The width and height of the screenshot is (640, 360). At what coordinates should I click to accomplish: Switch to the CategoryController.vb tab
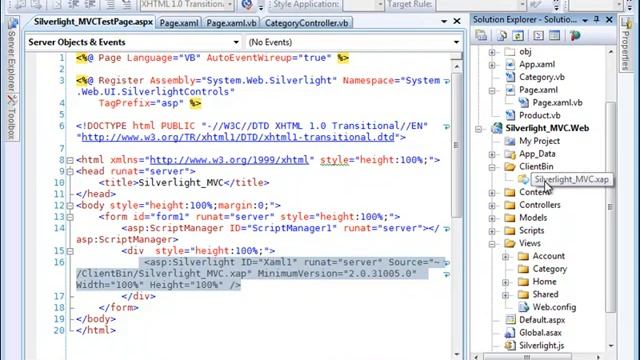[x=307, y=23]
